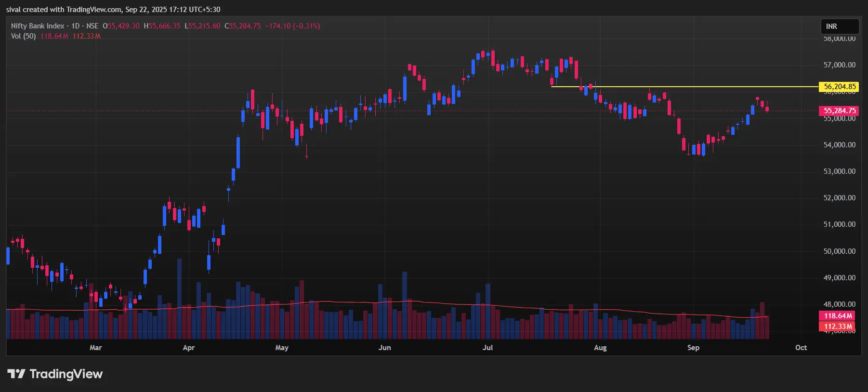Click the close value C55,284.75
The width and height of the screenshot is (868, 392).
[243, 26]
